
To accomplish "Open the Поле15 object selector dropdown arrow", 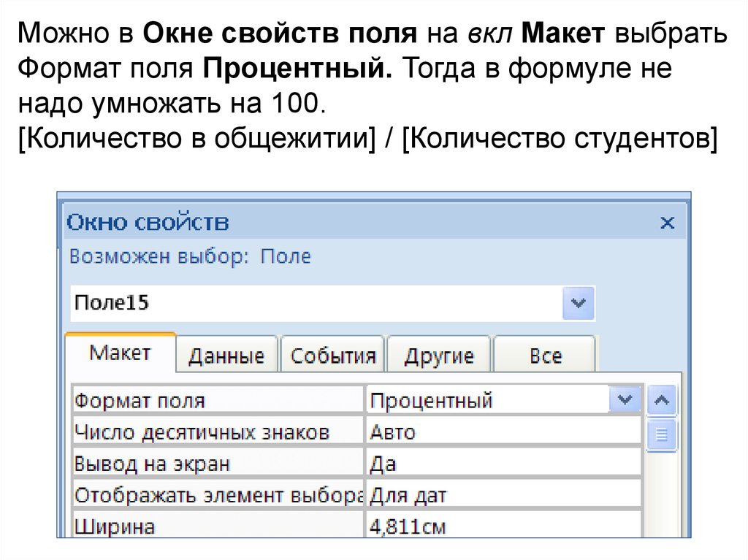I will pyautogui.click(x=579, y=303).
